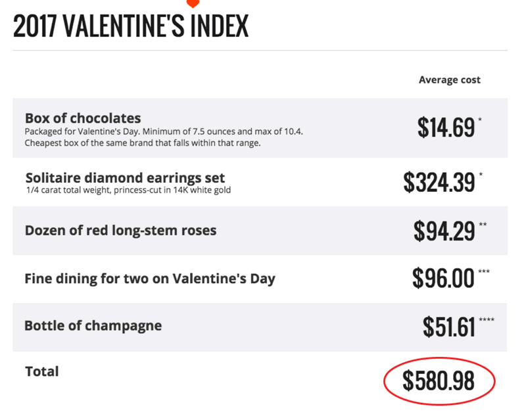Viewport: 526px width, 420px height.
Task: Click the red heart icon at top
Action: (193, 3)
